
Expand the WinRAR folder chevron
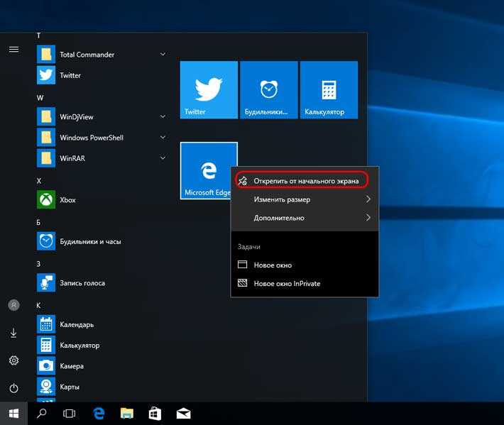163,158
